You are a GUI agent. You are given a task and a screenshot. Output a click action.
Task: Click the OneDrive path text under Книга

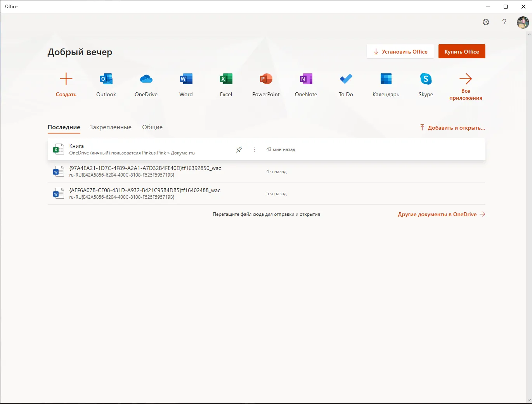click(132, 153)
